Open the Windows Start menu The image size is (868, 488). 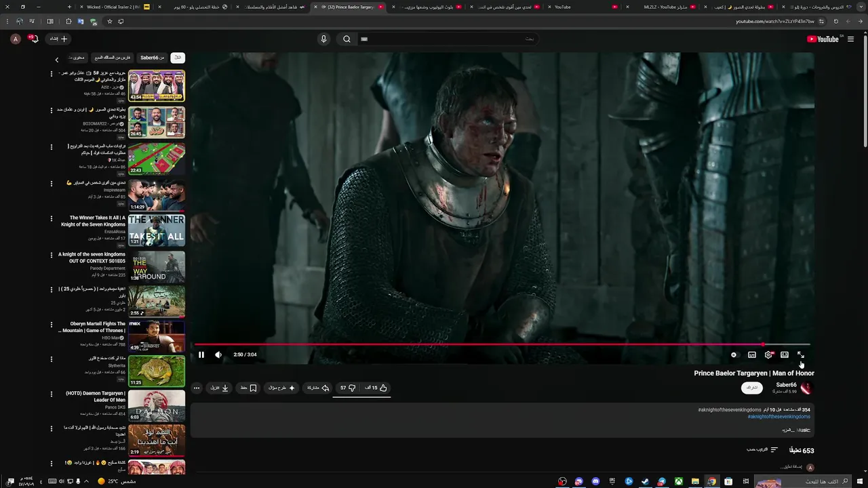tap(859, 481)
